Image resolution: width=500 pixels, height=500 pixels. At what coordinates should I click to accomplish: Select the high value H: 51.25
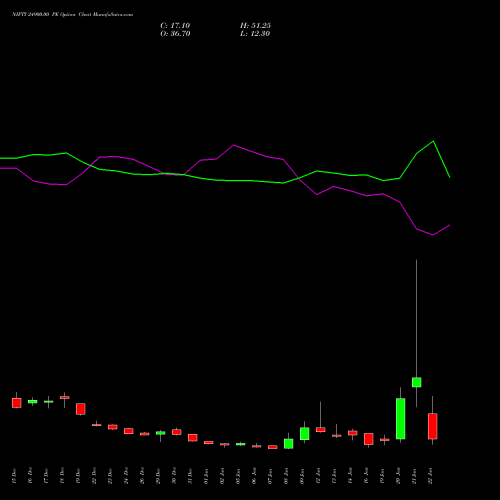point(255,26)
